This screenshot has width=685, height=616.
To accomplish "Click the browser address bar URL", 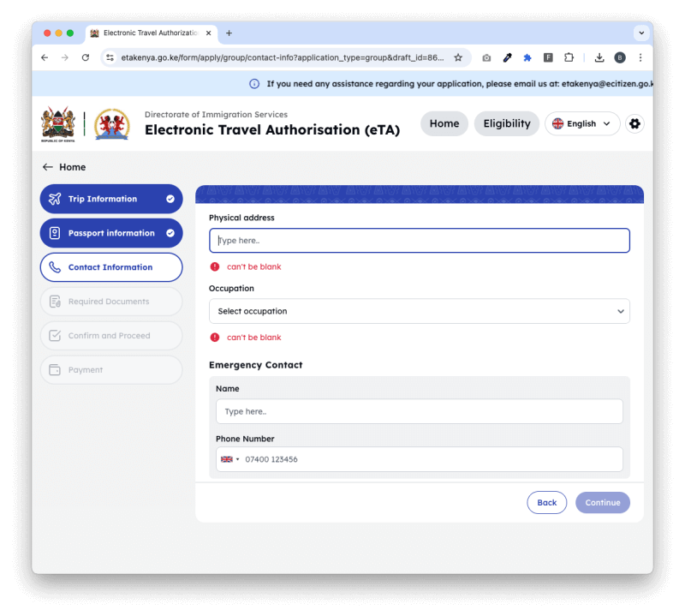I will (283, 57).
